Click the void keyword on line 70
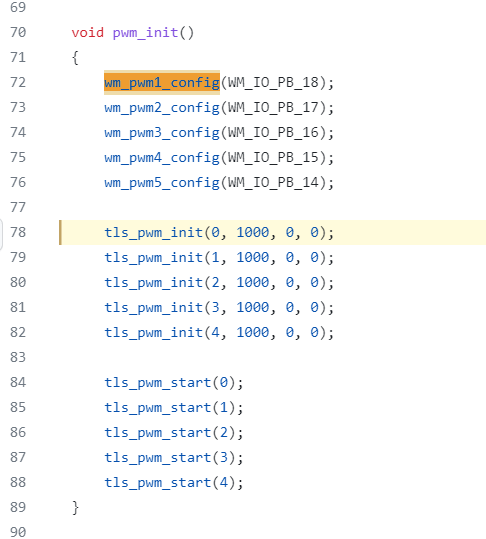Viewport: 486px width, 539px height. click(x=88, y=33)
